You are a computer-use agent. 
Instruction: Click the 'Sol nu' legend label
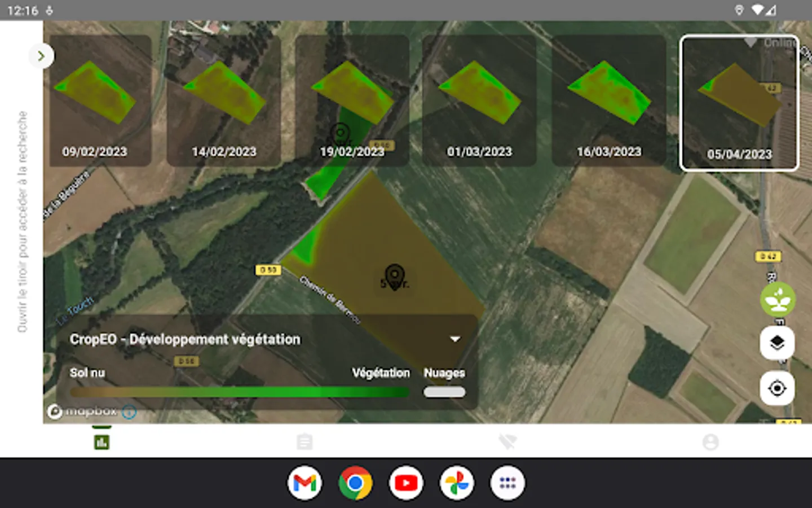(x=87, y=373)
